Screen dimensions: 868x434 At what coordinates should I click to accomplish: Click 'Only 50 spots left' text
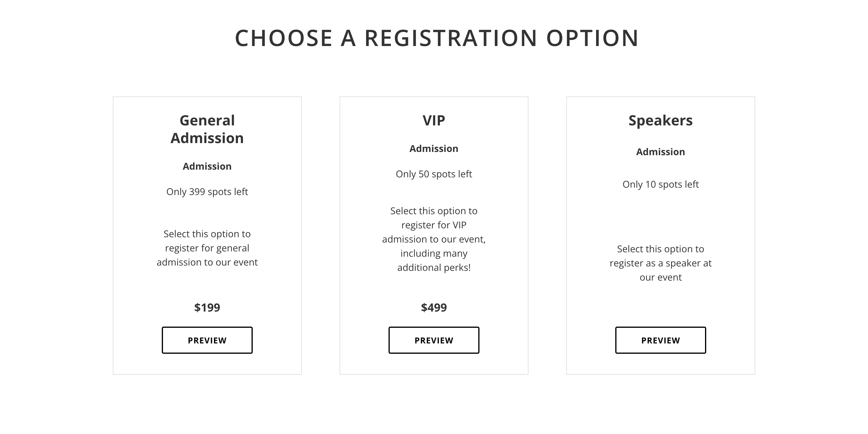[434, 174]
